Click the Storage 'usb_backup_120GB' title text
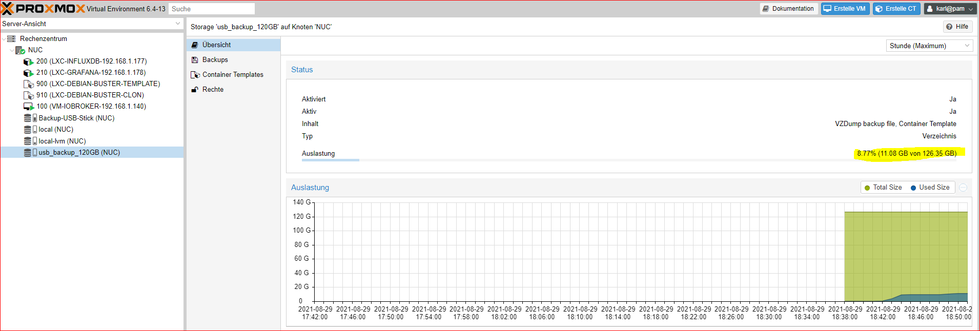The height and width of the screenshot is (331, 980). pyautogui.click(x=261, y=27)
